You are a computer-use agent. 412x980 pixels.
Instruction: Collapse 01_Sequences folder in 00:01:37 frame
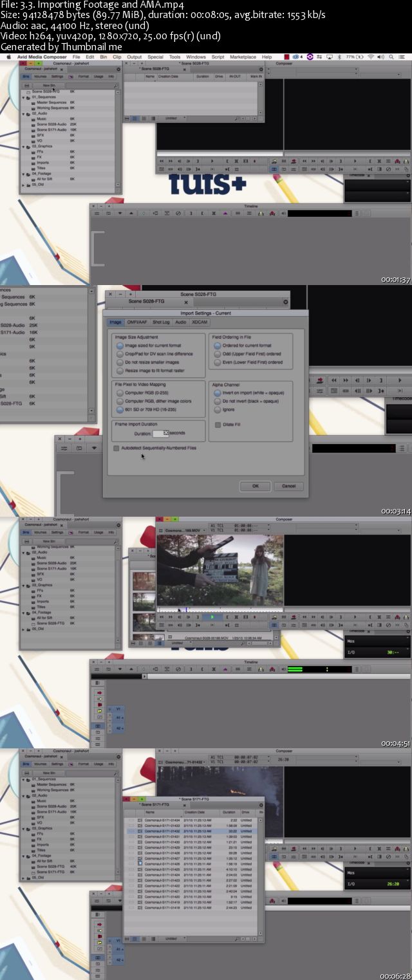(24, 97)
